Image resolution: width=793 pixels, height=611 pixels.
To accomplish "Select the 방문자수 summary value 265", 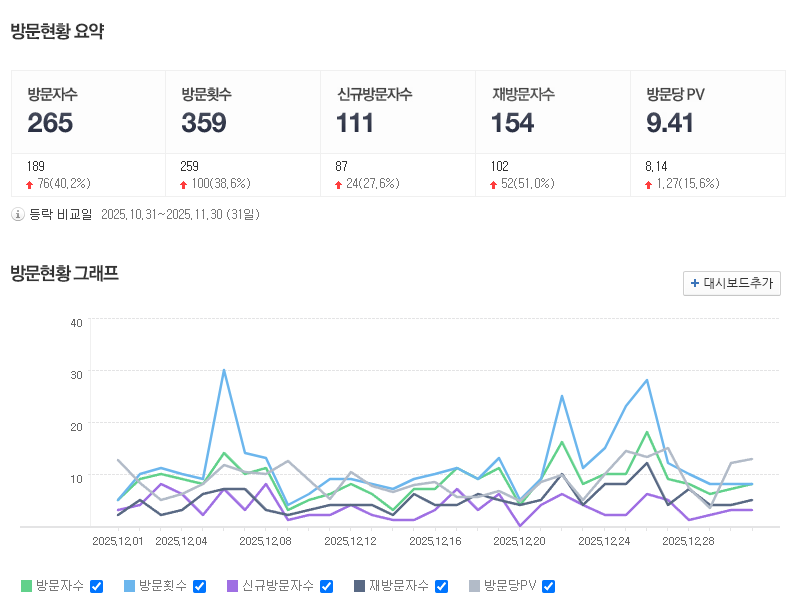I will [50, 123].
